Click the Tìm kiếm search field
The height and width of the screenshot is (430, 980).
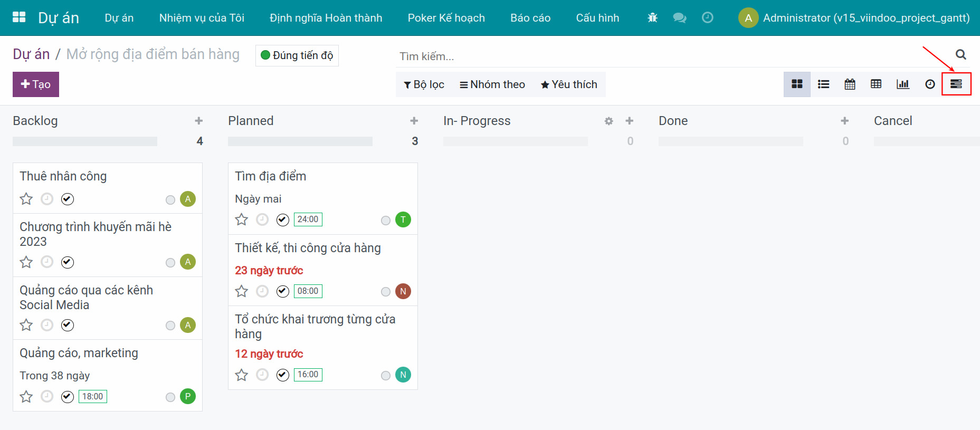(x=670, y=56)
